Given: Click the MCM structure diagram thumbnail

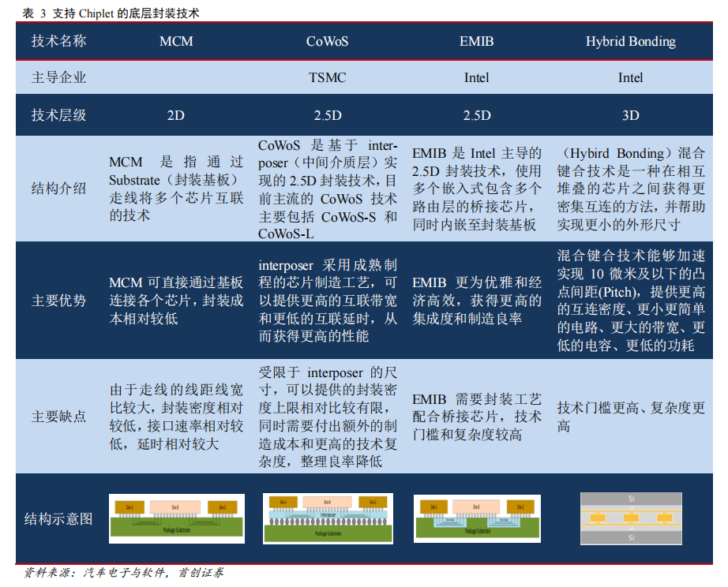Looking at the screenshot, I should tap(176, 518).
